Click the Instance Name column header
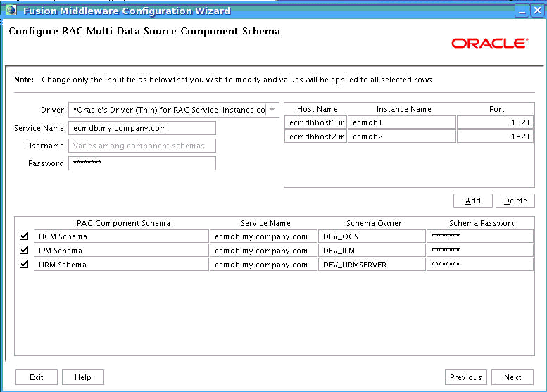Image resolution: width=547 pixels, height=392 pixels. point(403,109)
